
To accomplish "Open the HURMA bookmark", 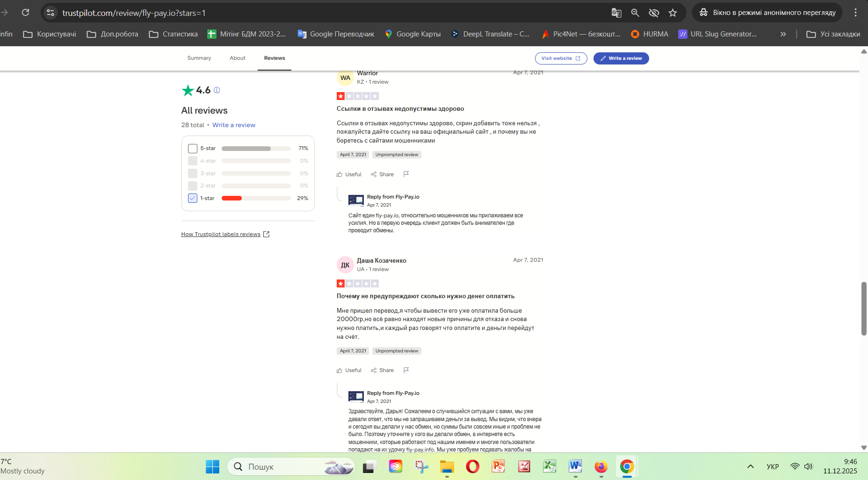I will 650,34.
